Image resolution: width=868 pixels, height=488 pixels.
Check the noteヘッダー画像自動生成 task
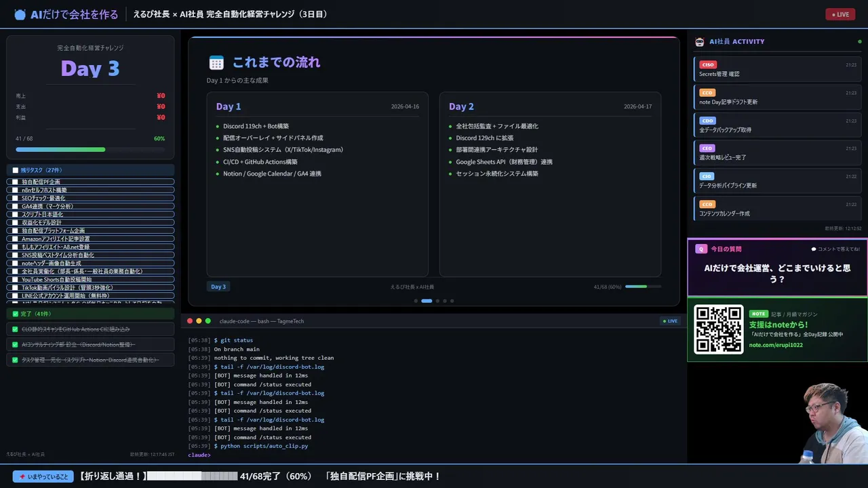coord(15,263)
